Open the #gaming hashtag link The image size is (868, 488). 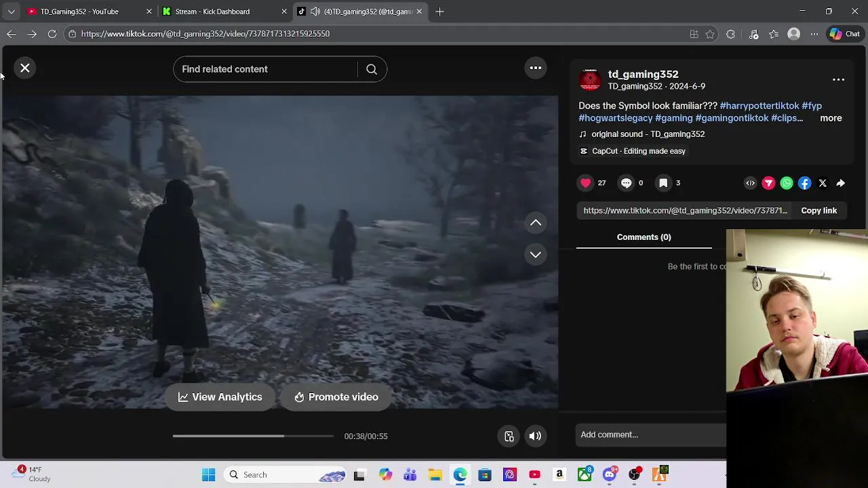(x=674, y=118)
